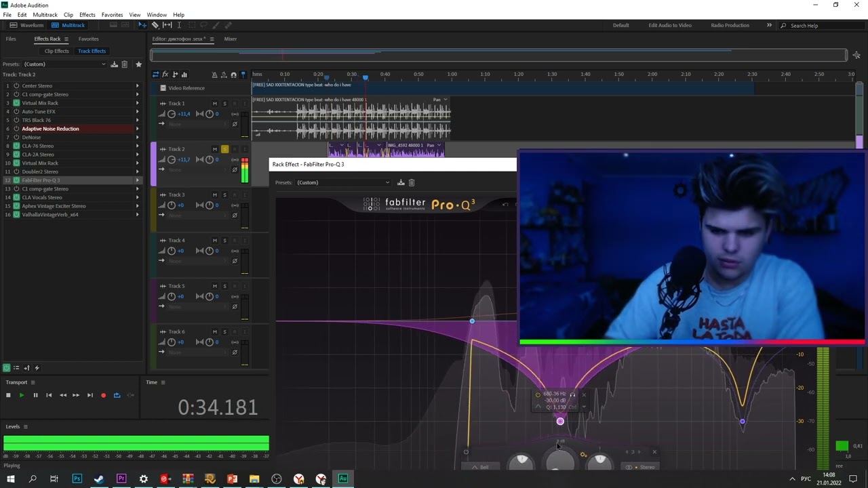Image resolution: width=868 pixels, height=488 pixels.
Task: Switch to Multitrack view
Action: [x=68, y=25]
